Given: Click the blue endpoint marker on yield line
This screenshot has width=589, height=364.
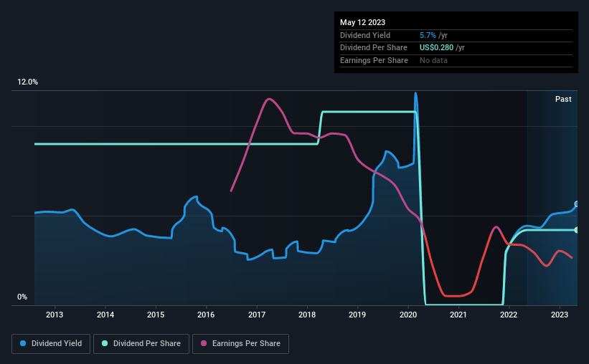Looking at the screenshot, I should point(577,204).
